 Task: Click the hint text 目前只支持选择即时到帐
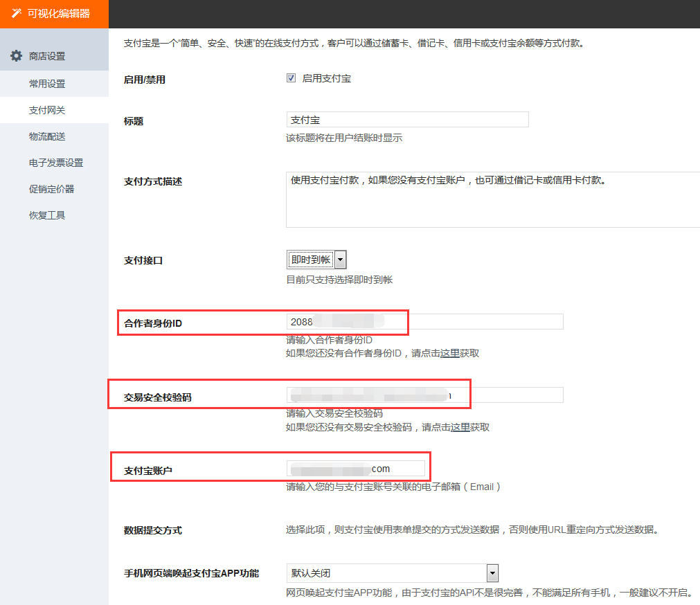[x=339, y=280]
